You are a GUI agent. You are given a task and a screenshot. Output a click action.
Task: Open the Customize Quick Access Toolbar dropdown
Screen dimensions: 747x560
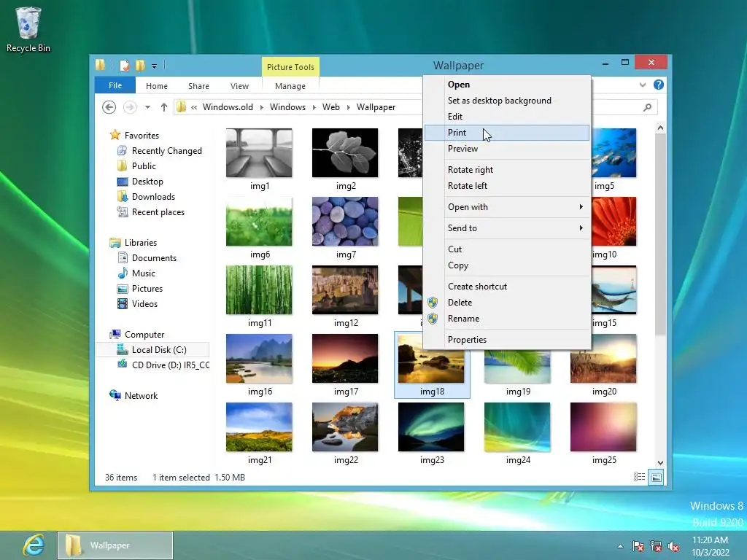click(155, 66)
